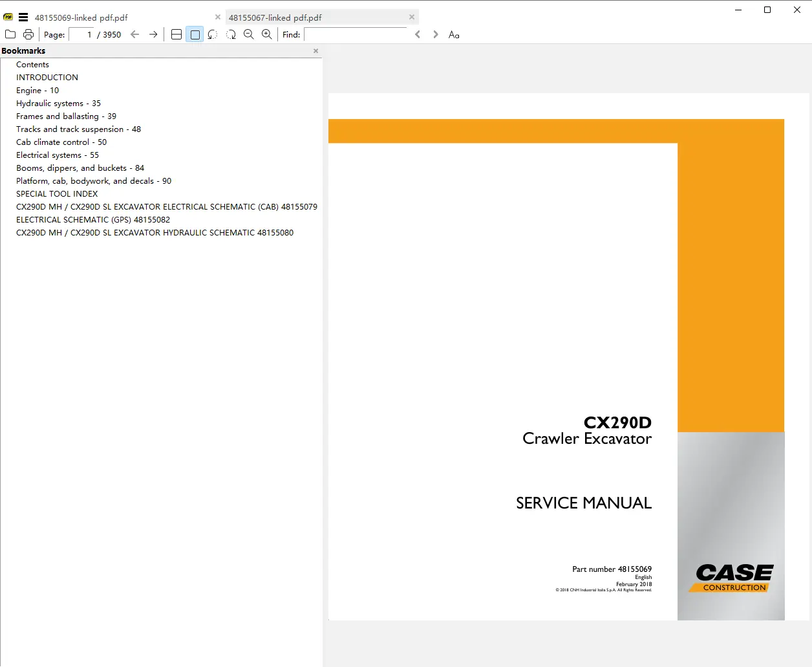
Task: Select Frames and ballasting - 39 bookmark
Action: pyautogui.click(x=67, y=116)
